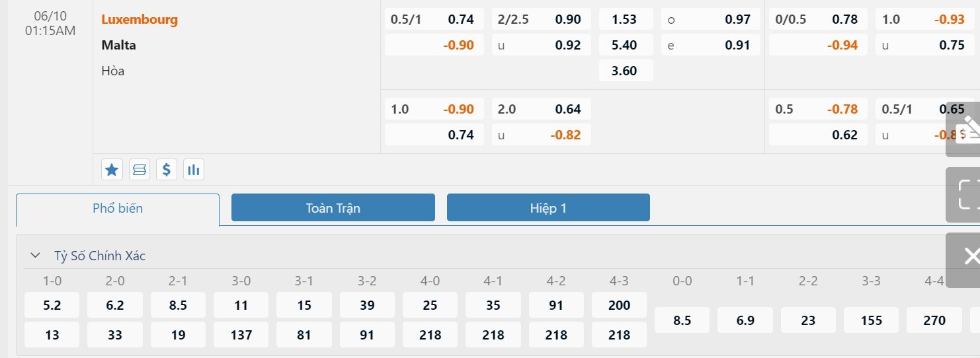Image resolution: width=980 pixels, height=358 pixels.
Task: Open the Toàn Trận tab
Action: click(x=333, y=207)
